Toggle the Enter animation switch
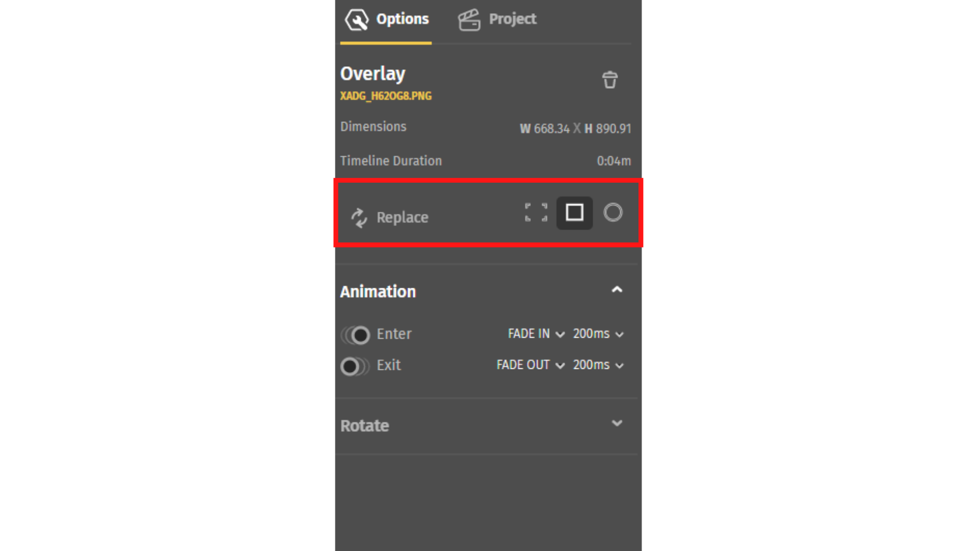Screen dimensions: 980x551 click(355, 335)
